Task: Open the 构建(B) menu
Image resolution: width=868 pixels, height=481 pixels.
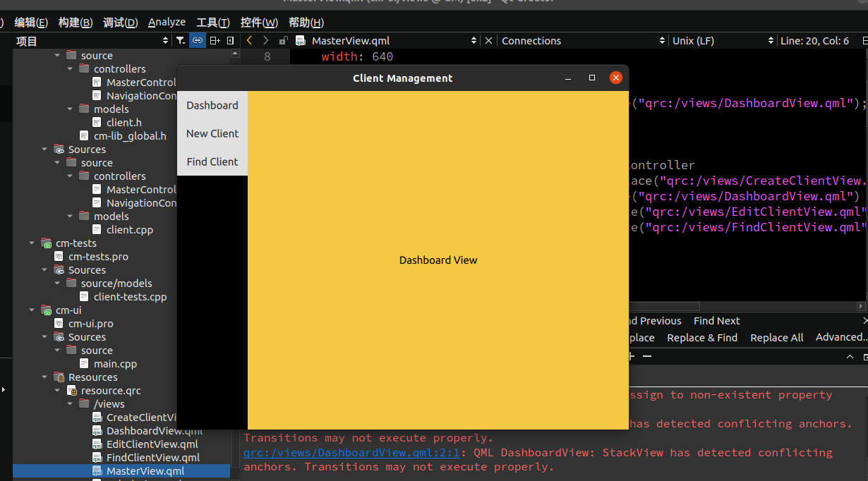Action: point(76,23)
